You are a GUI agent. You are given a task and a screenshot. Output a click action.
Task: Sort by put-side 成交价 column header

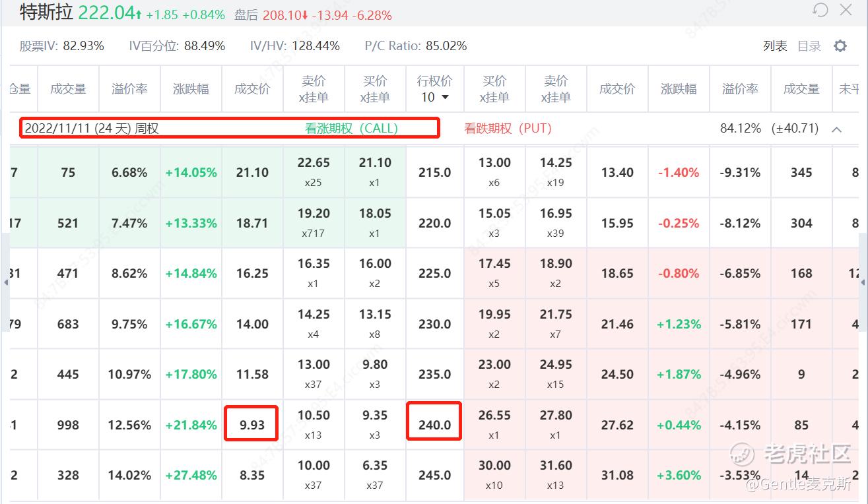(x=617, y=89)
